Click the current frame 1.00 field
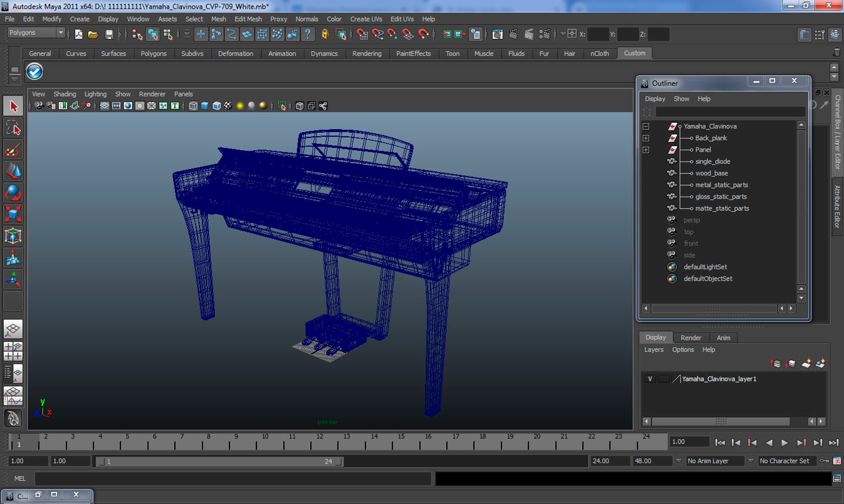The image size is (844, 504). coord(689,442)
